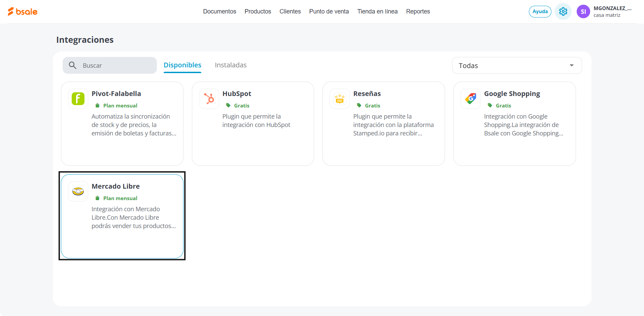This screenshot has height=316, width=644.
Task: Open the Productos menu
Action: click(258, 11)
